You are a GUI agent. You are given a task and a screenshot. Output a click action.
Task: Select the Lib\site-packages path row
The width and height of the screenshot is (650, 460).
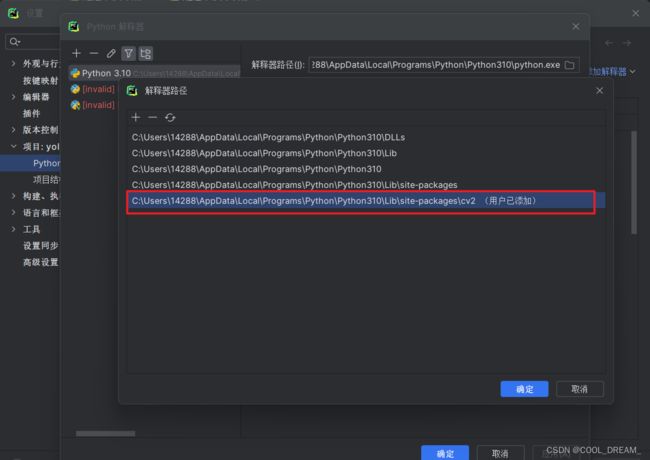point(366,185)
